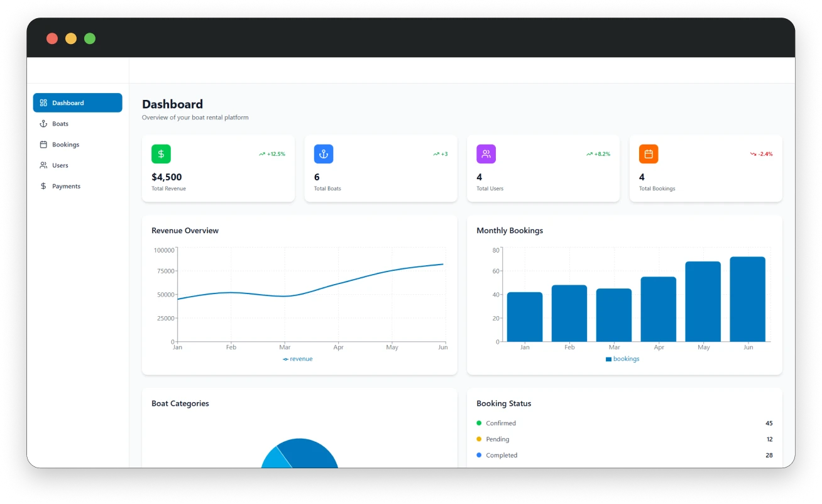Toggle the revenue legend below Revenue Overview chart
The height and width of the screenshot is (504, 822).
point(297,358)
